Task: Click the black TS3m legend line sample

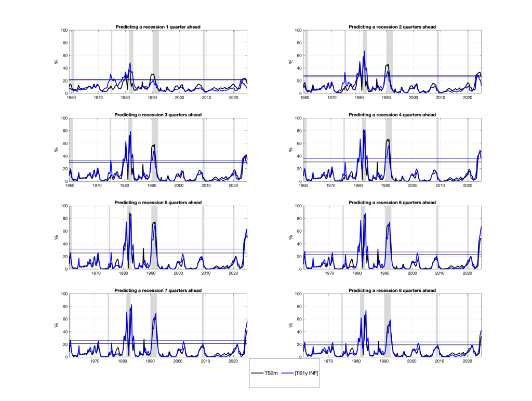Action: click(x=257, y=373)
